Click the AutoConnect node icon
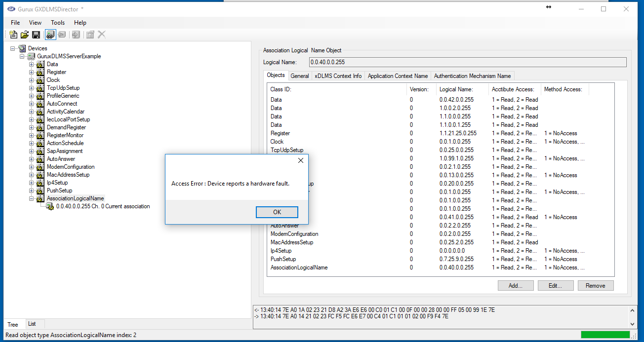Viewport: 644px width, 342px height. click(40, 104)
